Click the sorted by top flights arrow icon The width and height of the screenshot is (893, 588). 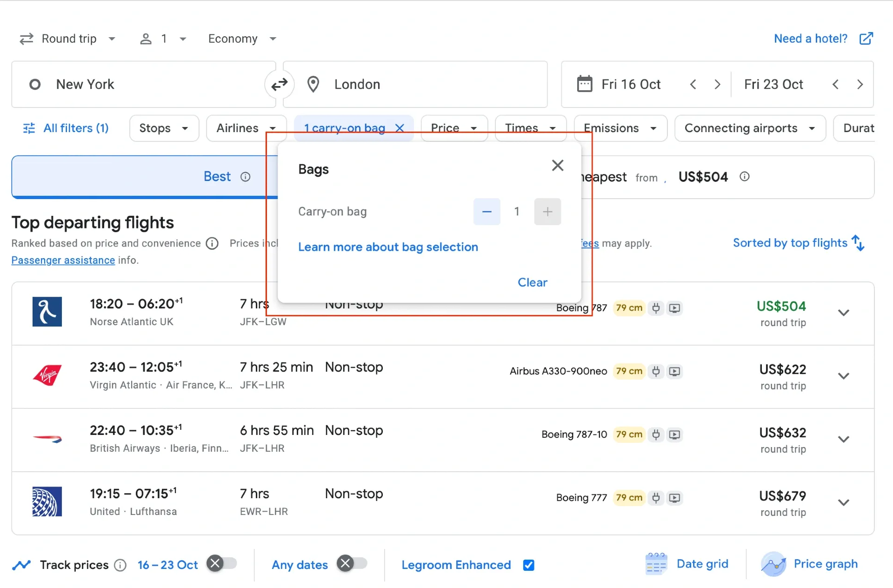pos(858,242)
